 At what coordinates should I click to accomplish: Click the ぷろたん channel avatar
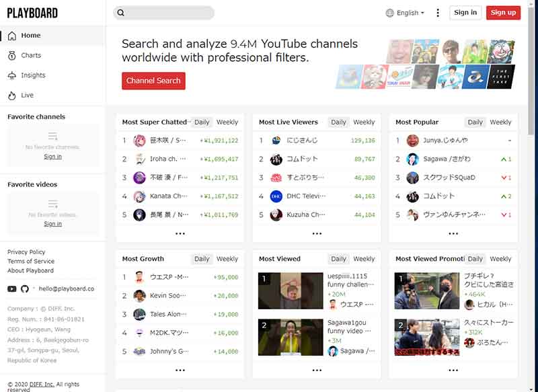tap(469, 342)
